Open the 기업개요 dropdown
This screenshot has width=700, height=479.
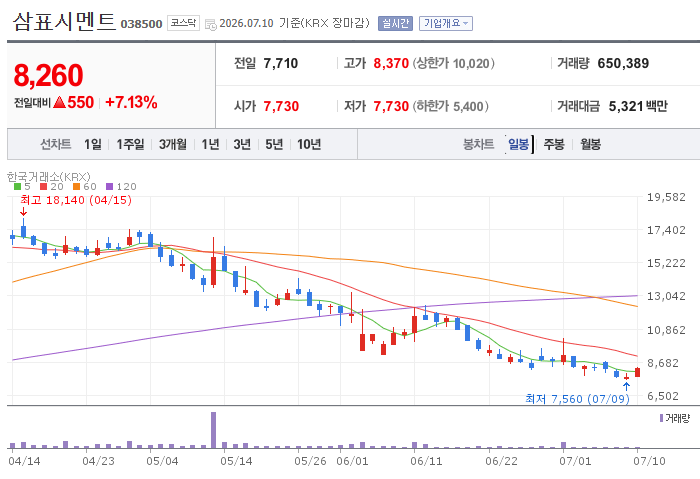tap(446, 23)
